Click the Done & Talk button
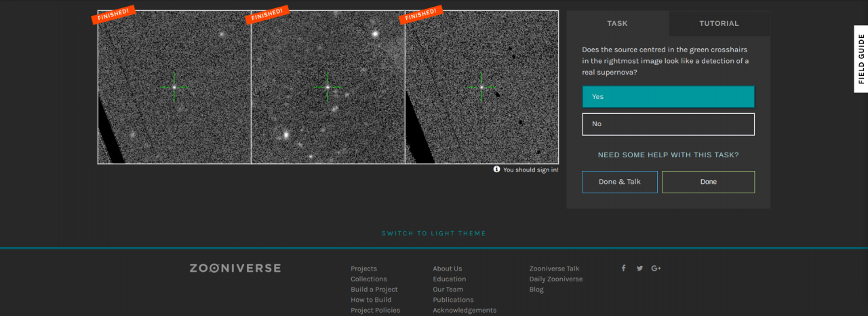Screen dimensions: 868x316 pos(620,182)
